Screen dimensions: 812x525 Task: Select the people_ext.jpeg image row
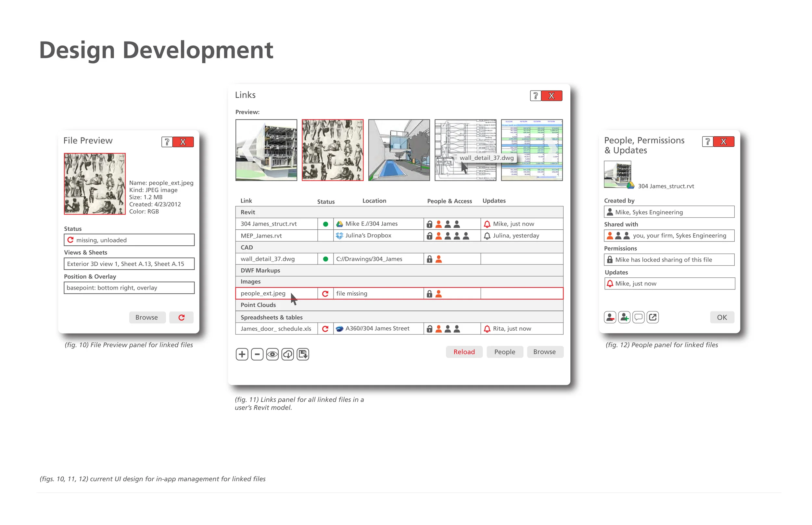pos(263,294)
